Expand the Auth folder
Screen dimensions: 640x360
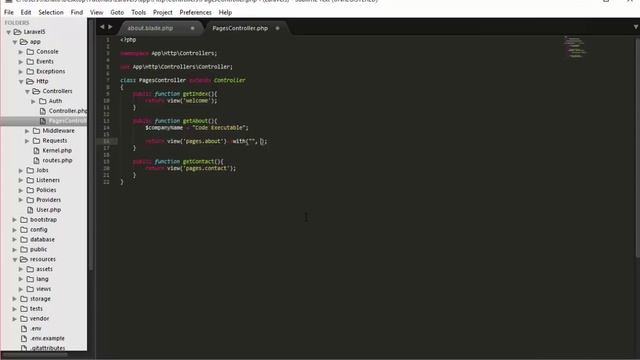pos(33,101)
